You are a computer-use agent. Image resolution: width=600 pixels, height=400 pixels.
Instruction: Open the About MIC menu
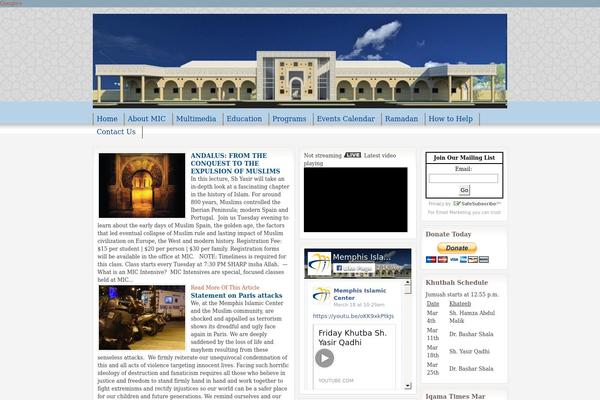click(x=147, y=119)
